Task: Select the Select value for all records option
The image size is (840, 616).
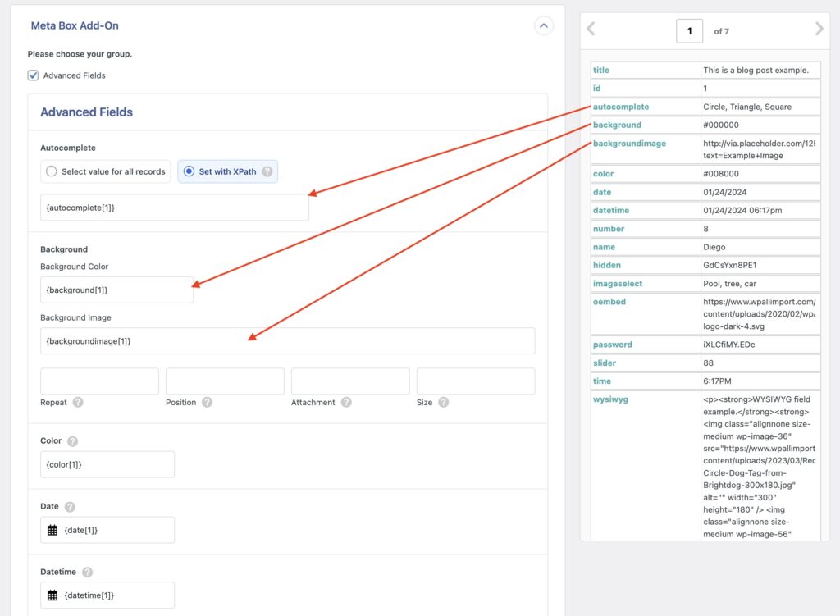Action: point(51,171)
